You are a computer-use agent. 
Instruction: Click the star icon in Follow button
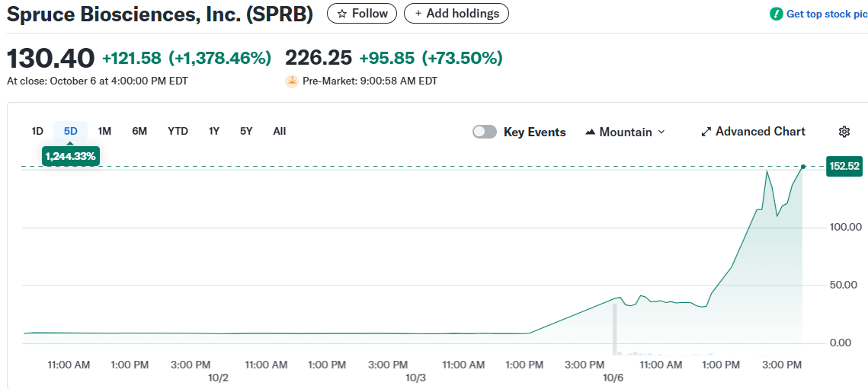[342, 14]
